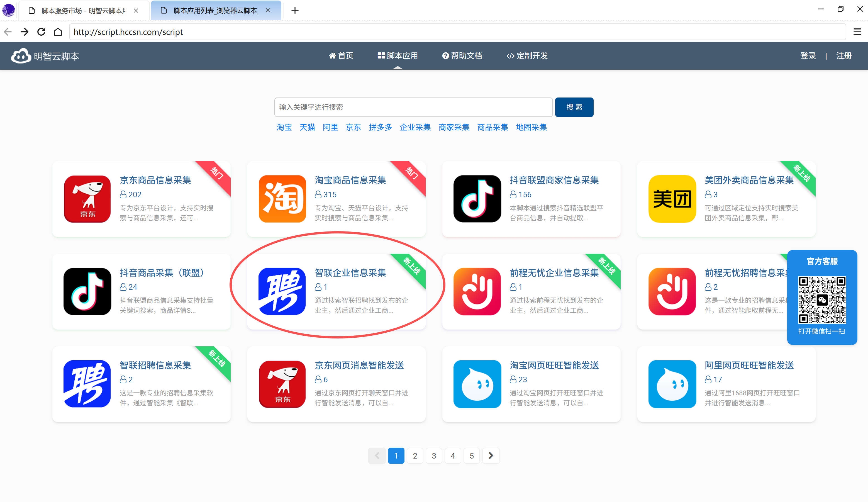Switch to 脚本应用列表 browser tab

(x=216, y=11)
